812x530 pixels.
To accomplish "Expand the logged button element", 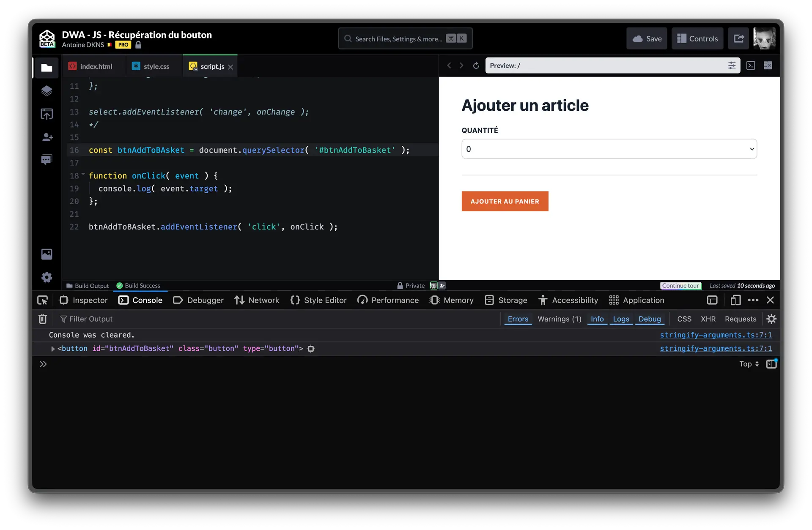I will click(53, 349).
